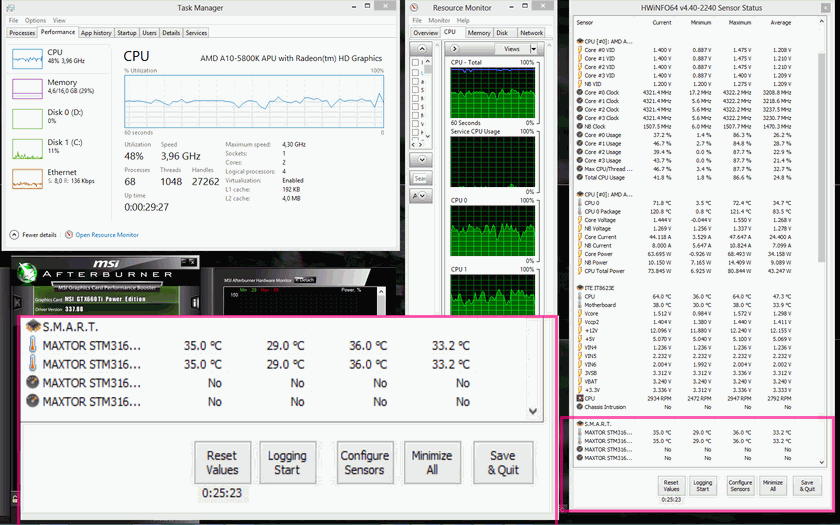Viewport: 840px width, 525px height.
Task: Click process list vertical scroll down arrow
Action: [427, 136]
